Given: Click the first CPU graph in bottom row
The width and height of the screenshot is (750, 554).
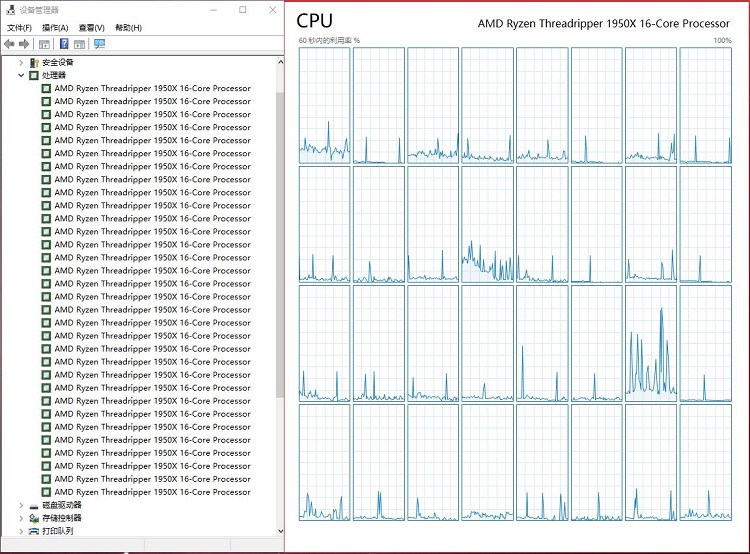Looking at the screenshot, I should pyautogui.click(x=324, y=463).
